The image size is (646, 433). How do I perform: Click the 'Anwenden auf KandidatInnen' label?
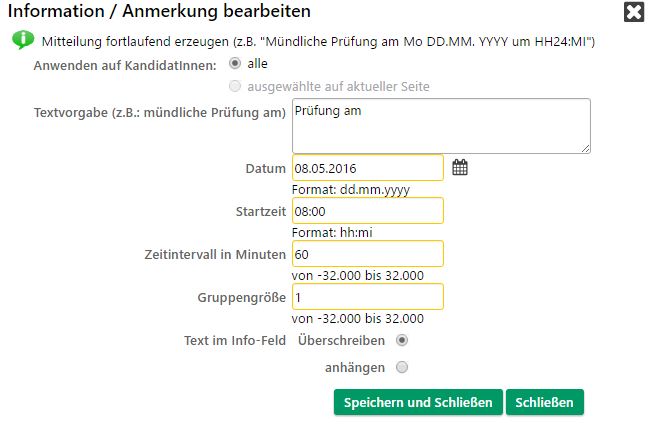[125, 66]
